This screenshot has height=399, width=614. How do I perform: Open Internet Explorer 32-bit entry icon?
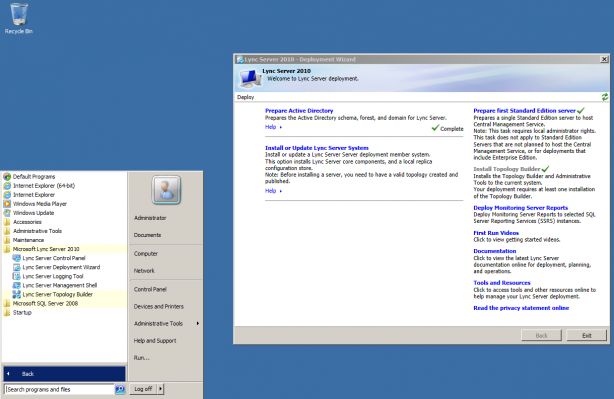[x=7, y=195]
